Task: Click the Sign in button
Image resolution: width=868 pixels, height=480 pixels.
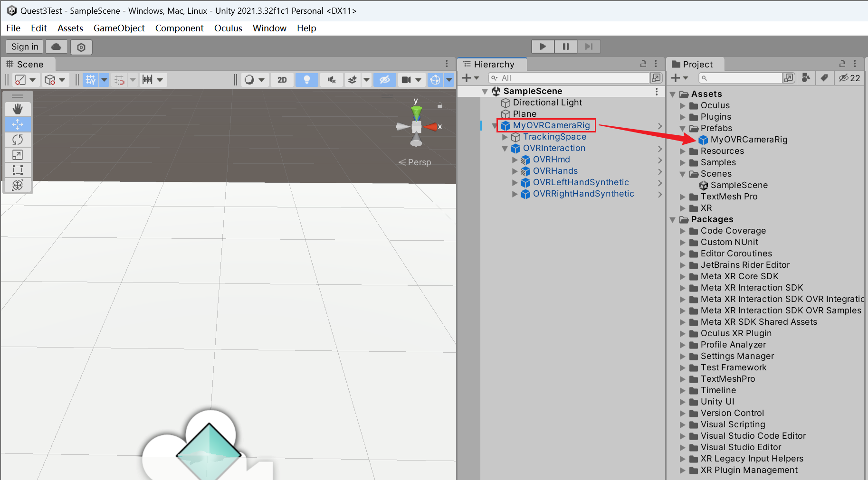Action: point(25,47)
